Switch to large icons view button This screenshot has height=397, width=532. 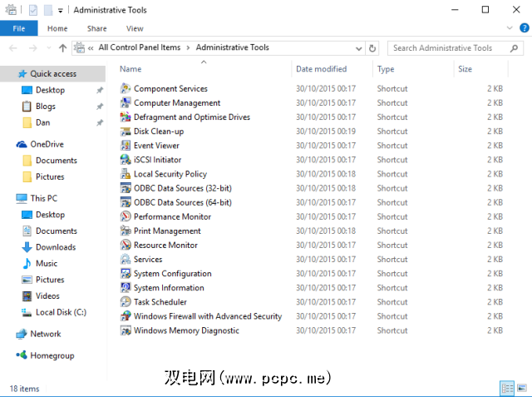click(x=522, y=388)
